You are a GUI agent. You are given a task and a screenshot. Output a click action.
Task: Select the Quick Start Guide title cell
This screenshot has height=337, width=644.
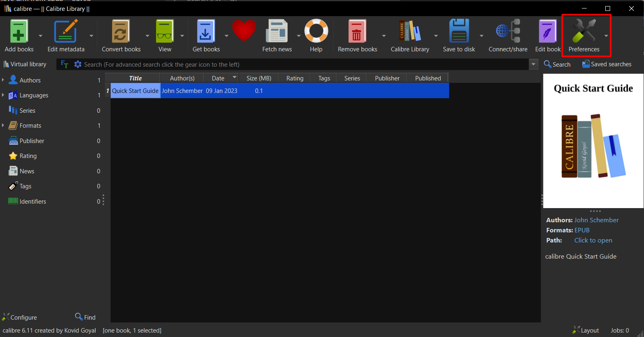click(135, 91)
